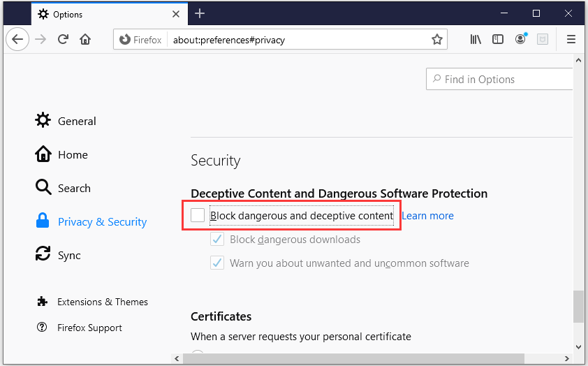Open the Library icon in the toolbar
This screenshot has width=588, height=366.
tap(476, 39)
